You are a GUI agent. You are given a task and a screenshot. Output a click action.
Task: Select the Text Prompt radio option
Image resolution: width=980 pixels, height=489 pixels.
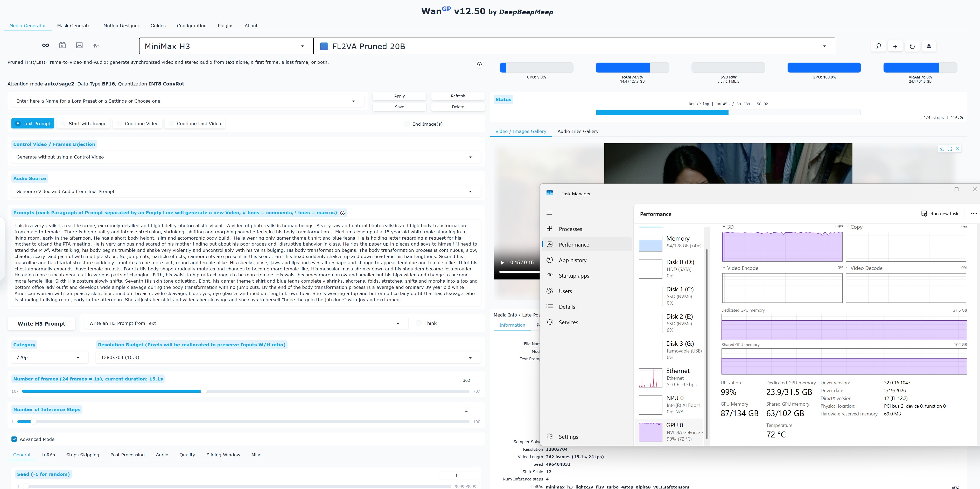point(33,124)
